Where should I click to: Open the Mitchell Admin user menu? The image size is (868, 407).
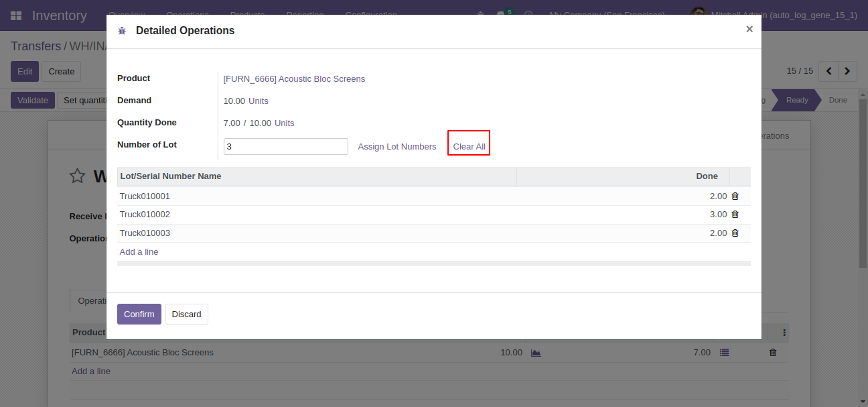pyautogui.click(x=774, y=15)
